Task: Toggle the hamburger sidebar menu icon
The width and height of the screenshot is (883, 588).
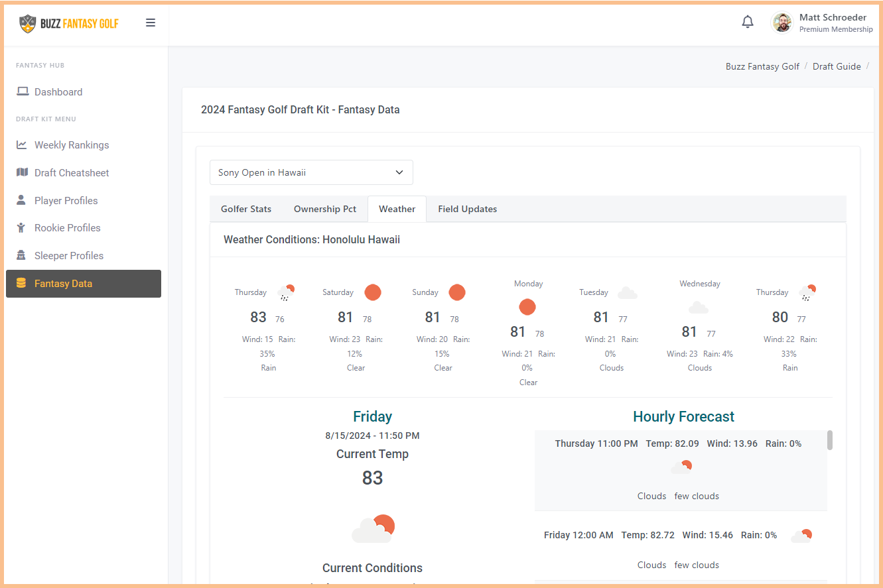Action: click(x=151, y=23)
